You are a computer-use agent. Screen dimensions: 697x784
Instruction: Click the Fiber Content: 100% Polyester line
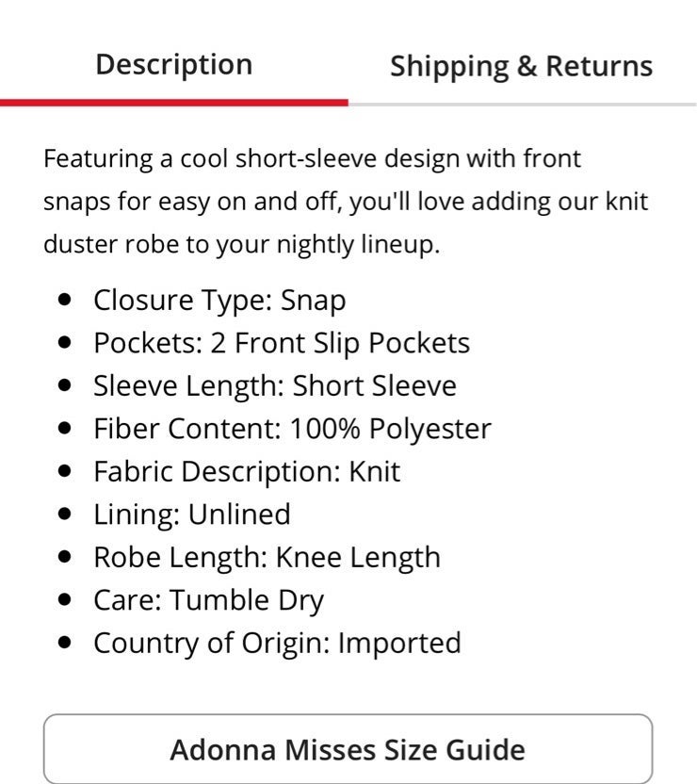click(292, 429)
